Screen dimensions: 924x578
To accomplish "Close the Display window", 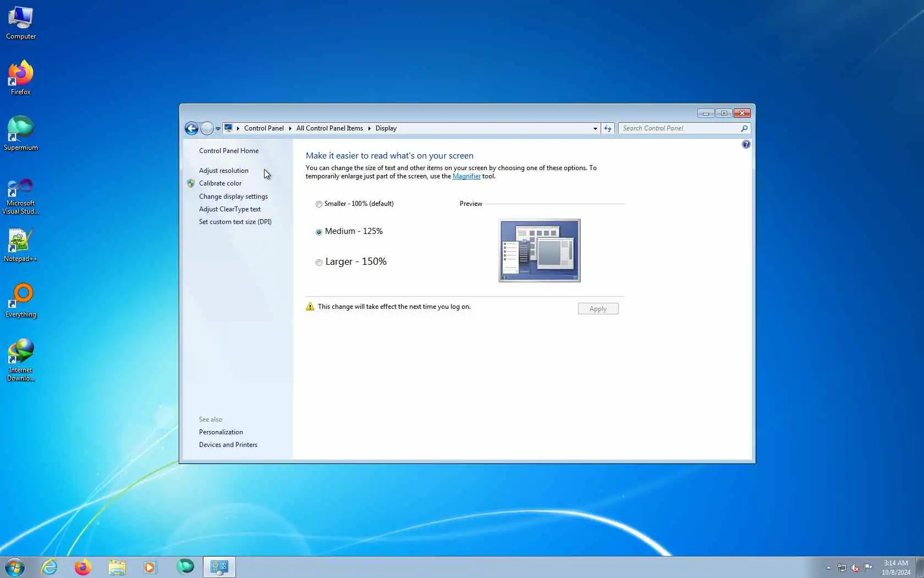I will click(x=742, y=113).
